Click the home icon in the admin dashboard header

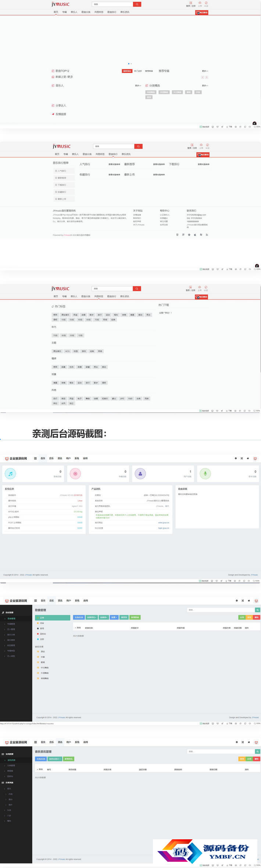[248, 458]
